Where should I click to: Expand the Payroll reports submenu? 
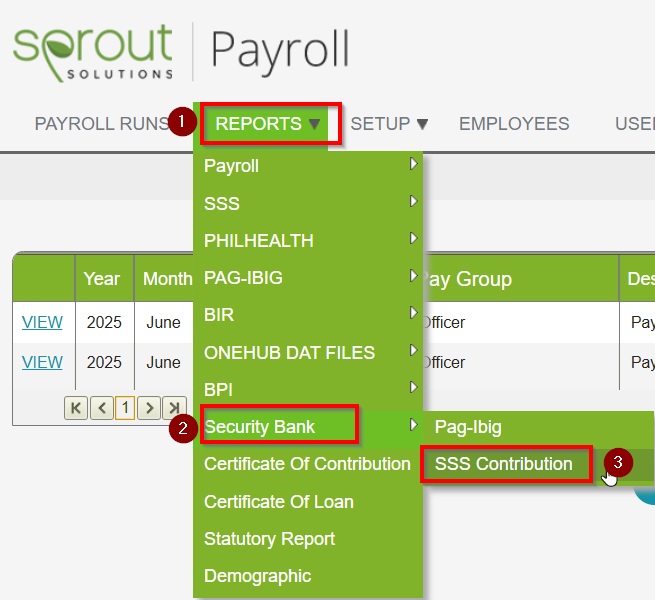(308, 166)
